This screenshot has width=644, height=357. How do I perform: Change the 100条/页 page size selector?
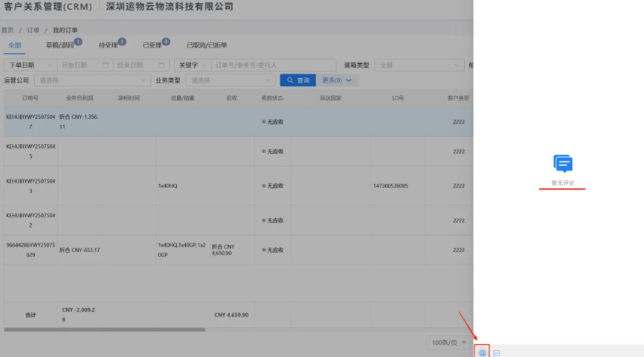pos(449,342)
